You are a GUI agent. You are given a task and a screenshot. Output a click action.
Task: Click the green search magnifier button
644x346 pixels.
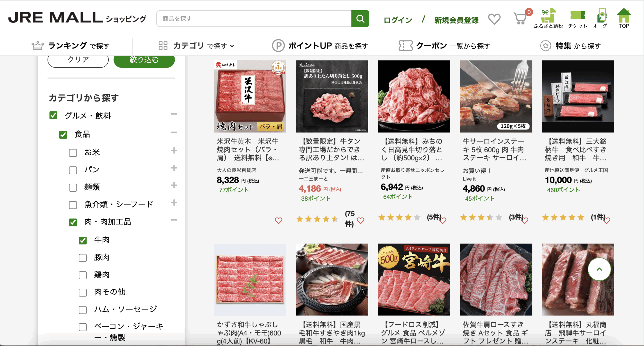point(360,19)
